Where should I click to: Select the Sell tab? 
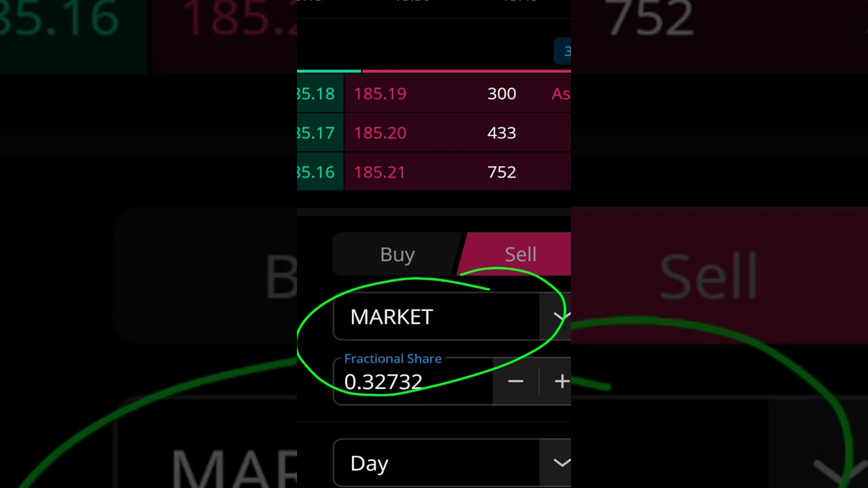tap(520, 254)
